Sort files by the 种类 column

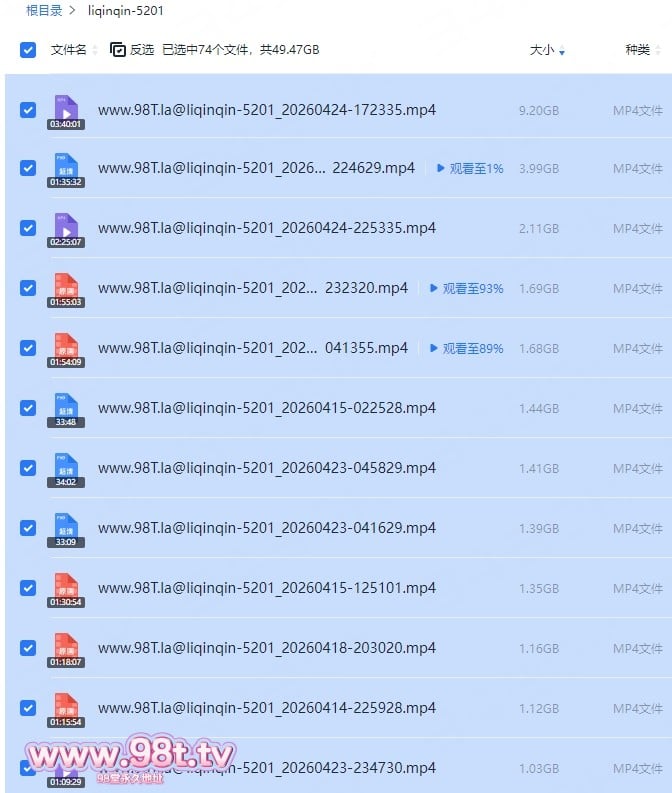(637, 49)
